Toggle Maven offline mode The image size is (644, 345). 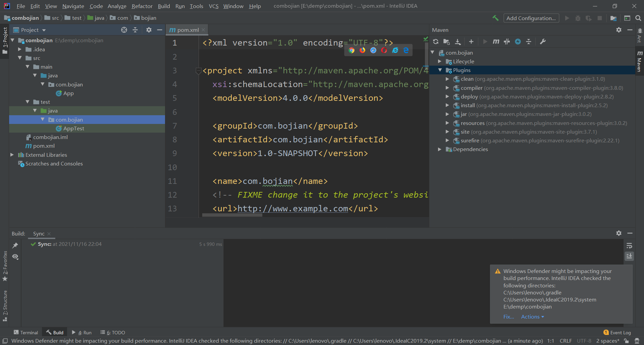pos(507,42)
